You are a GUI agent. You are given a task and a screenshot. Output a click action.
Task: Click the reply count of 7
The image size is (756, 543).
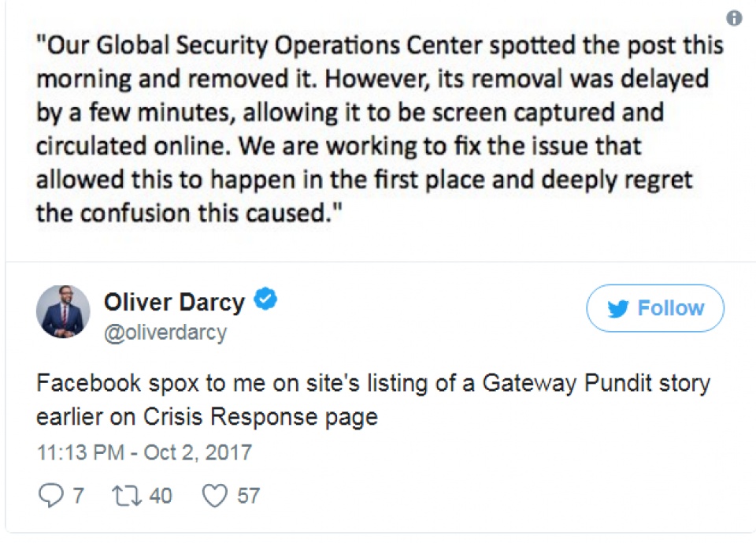79,495
